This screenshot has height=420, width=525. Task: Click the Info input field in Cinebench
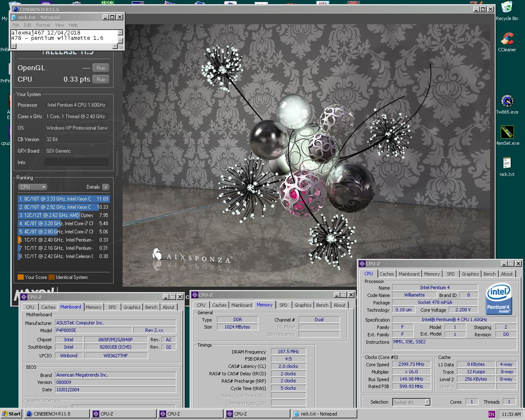coord(77,162)
